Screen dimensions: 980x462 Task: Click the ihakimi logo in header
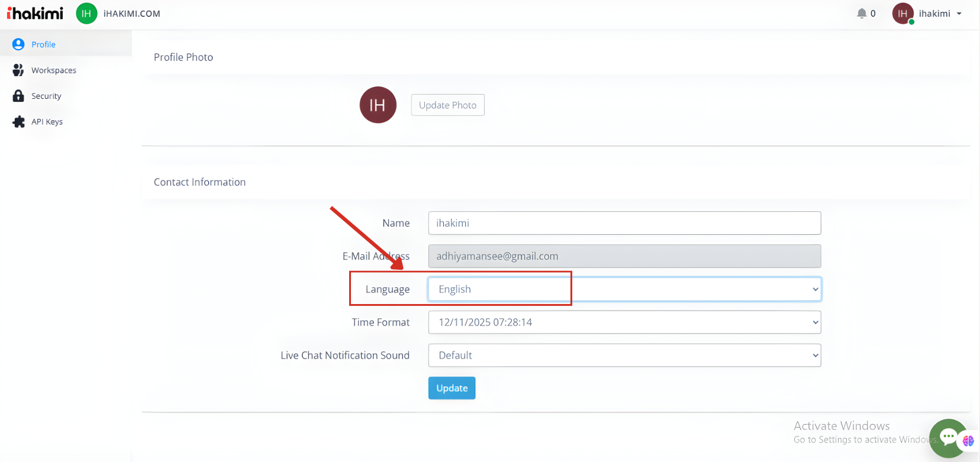click(x=35, y=13)
